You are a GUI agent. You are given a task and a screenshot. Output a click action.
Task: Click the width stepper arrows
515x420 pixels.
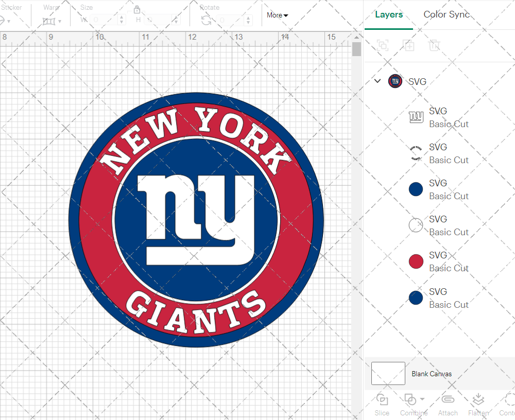pos(122,20)
